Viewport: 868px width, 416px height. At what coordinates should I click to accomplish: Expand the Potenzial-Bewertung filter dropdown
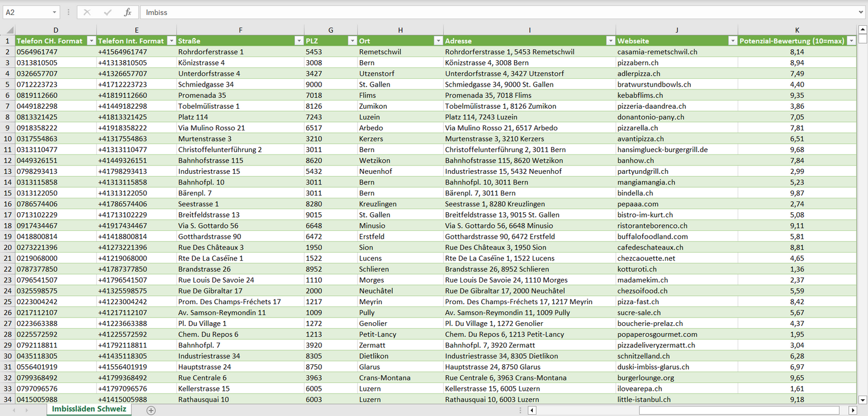click(x=851, y=41)
